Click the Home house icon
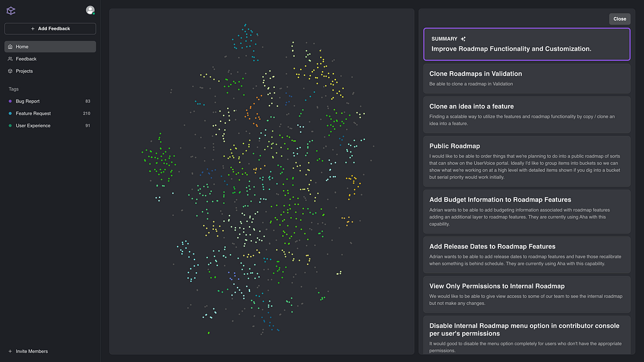Screen dimensions: 644x362 (x=10, y=46)
